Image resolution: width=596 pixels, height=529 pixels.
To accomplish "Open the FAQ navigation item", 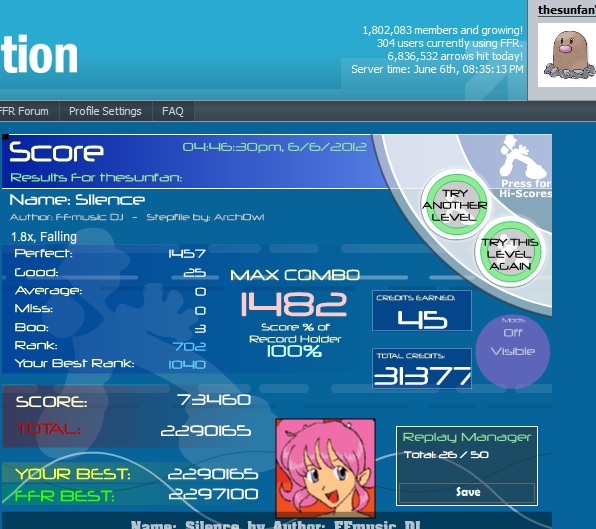I will tap(173, 111).
